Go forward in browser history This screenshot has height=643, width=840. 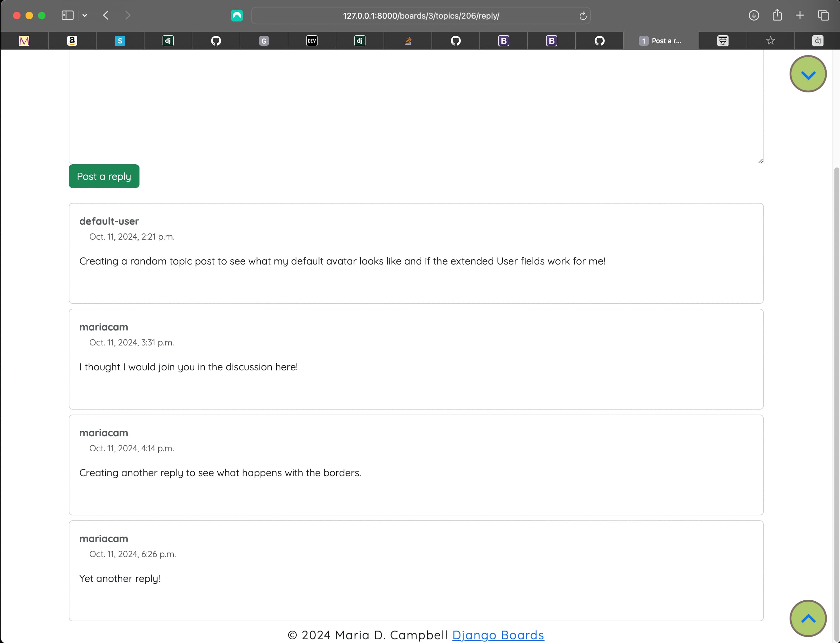(x=127, y=15)
